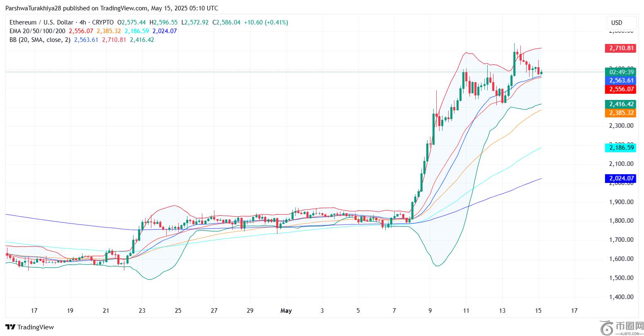The image size is (644, 336).
Task: Click the green 2,416.42 price axis label
Action: click(620, 104)
